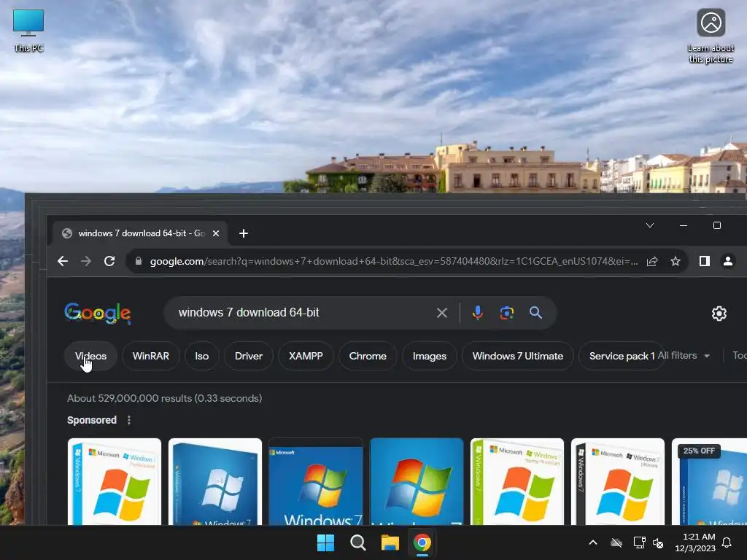Select the Driver filter chip

click(x=249, y=356)
